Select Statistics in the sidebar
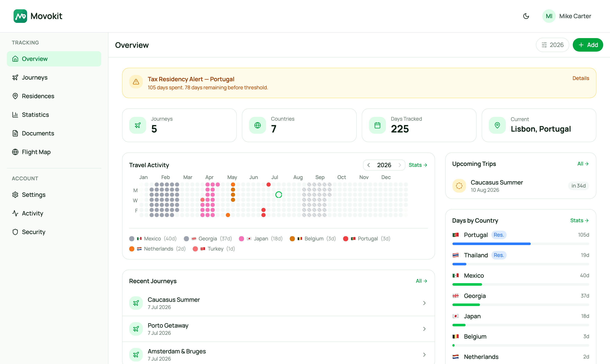Image resolution: width=610 pixels, height=364 pixels. click(54, 115)
